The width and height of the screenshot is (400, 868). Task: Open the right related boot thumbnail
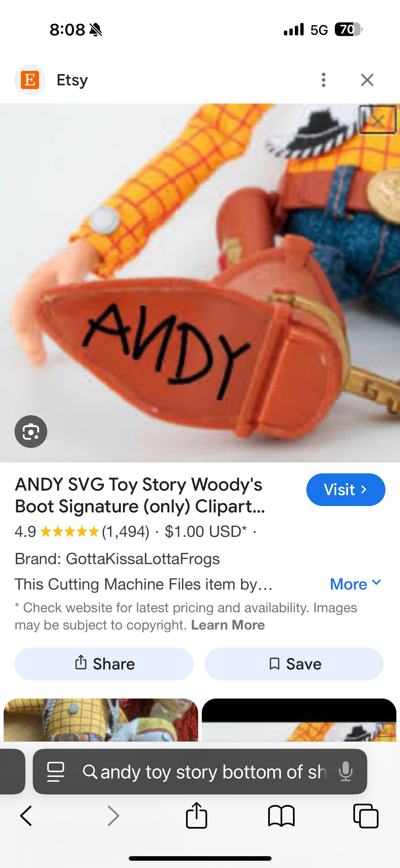299,720
